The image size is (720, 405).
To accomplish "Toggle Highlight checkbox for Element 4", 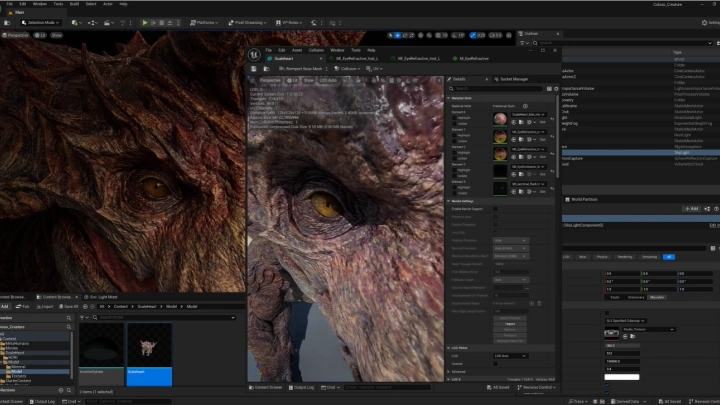I will 455,187.
